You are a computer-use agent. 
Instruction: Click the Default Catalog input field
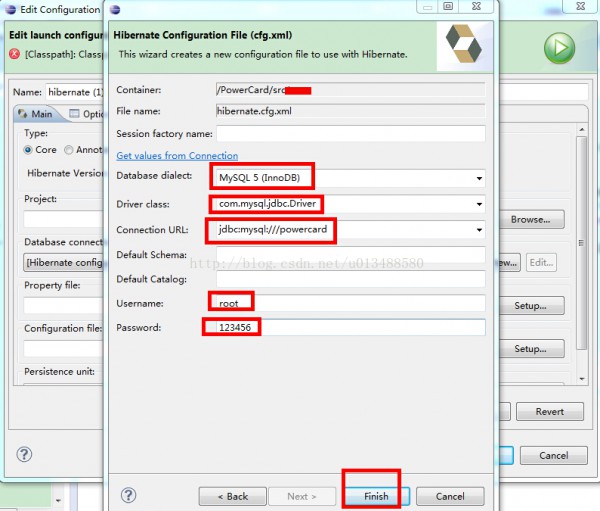(x=351, y=279)
